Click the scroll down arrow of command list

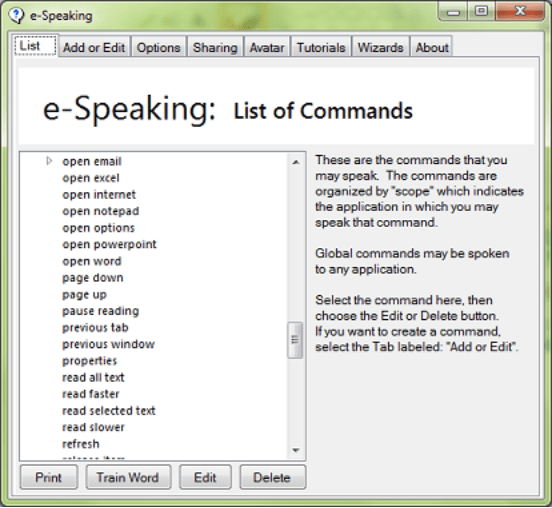click(x=296, y=450)
